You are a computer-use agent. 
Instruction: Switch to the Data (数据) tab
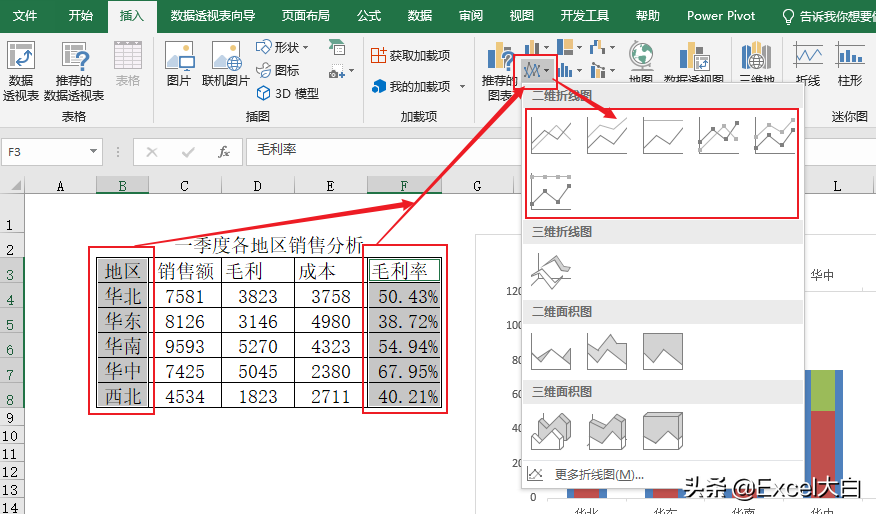420,16
